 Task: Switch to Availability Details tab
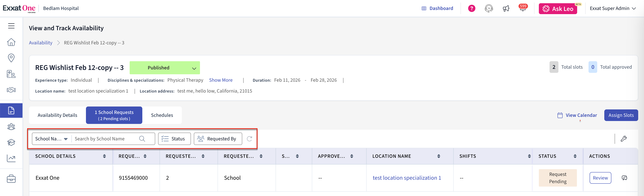pos(57,115)
